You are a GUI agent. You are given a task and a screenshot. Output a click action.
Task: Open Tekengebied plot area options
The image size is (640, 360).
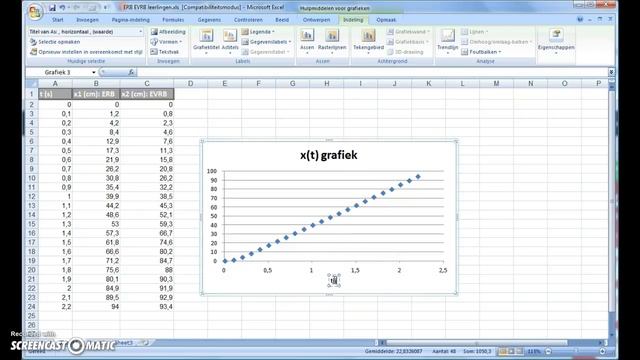(x=368, y=42)
